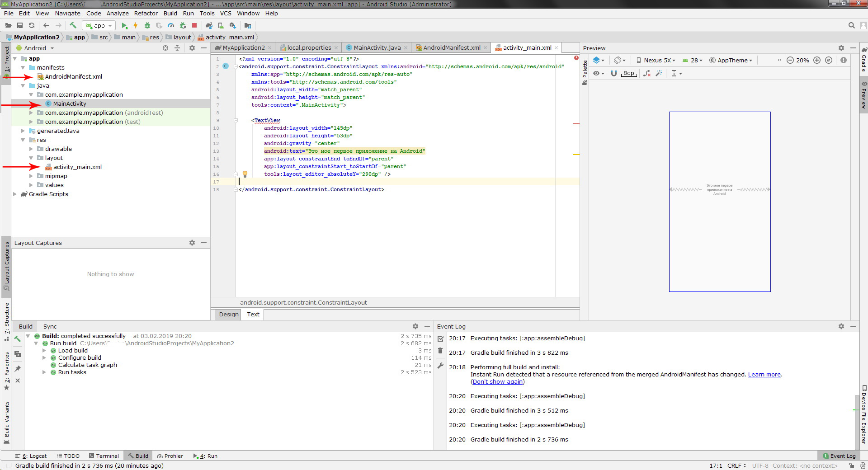Click the Zoom to Fit icon in Preview
The height and width of the screenshot is (470, 868).
(x=829, y=60)
